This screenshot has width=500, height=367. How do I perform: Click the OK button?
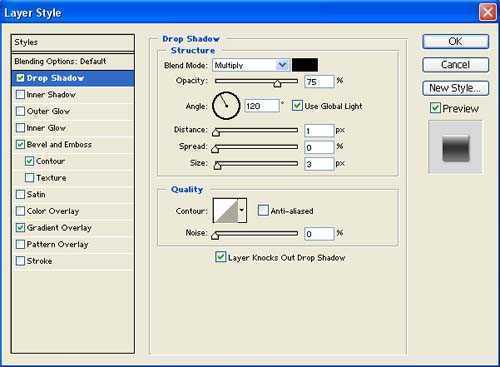(x=455, y=42)
